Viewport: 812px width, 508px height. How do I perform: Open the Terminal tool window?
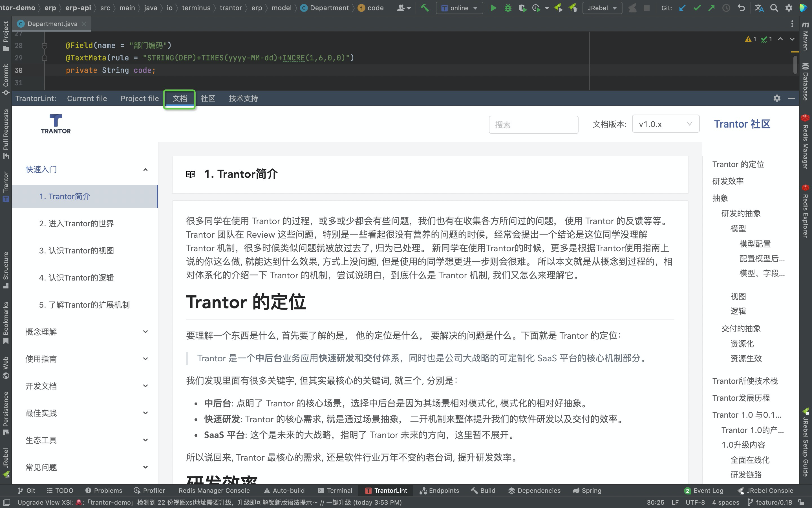(x=335, y=491)
